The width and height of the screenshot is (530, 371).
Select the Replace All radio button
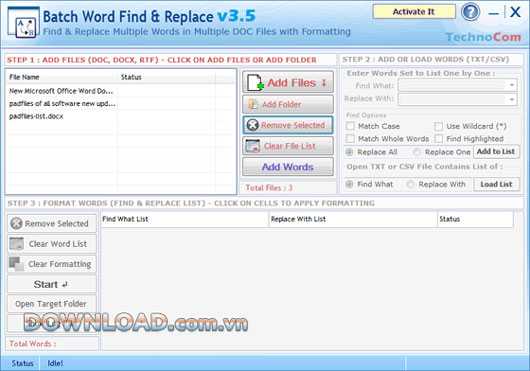[349, 152]
